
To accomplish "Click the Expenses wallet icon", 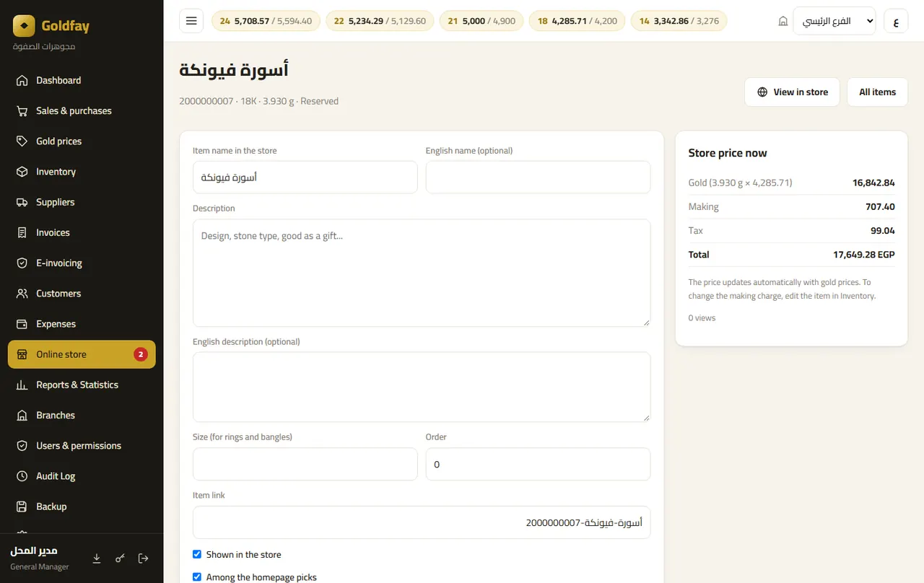I will 22,324.
